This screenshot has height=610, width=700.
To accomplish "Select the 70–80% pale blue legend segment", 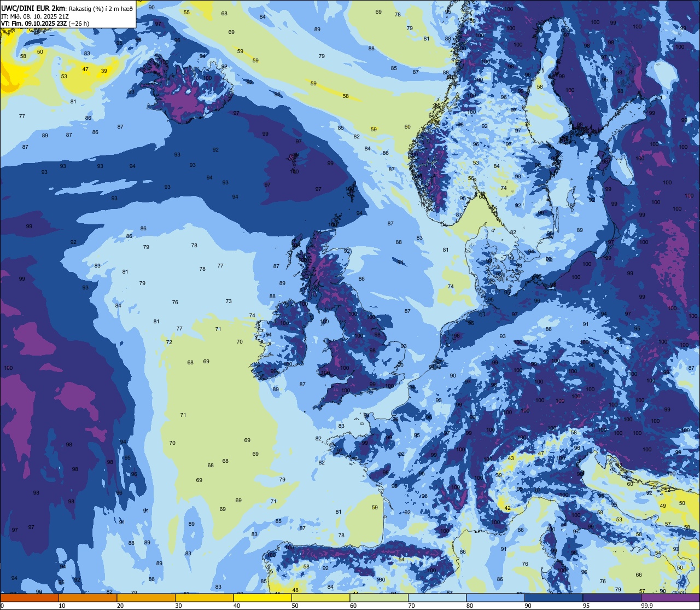I will click(437, 597).
